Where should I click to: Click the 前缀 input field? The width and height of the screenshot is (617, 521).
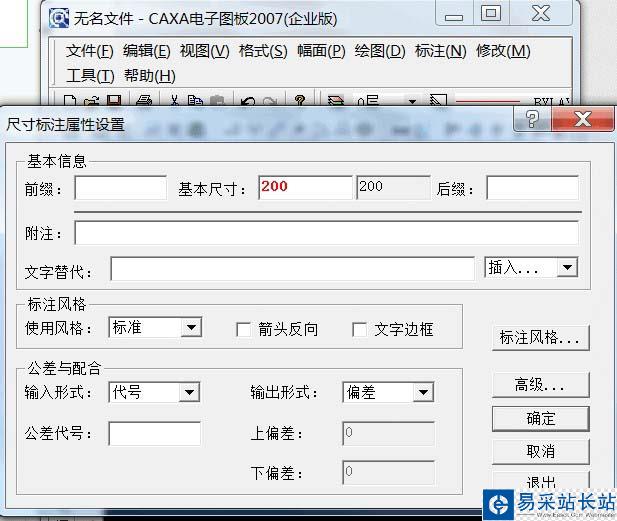(x=120, y=188)
